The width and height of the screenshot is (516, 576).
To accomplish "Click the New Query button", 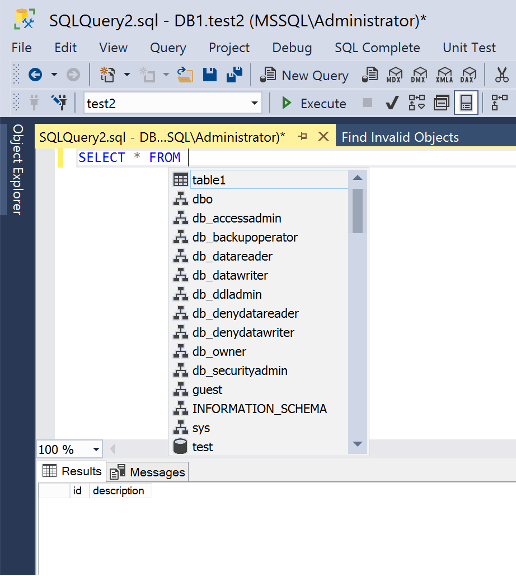I will pos(304,75).
